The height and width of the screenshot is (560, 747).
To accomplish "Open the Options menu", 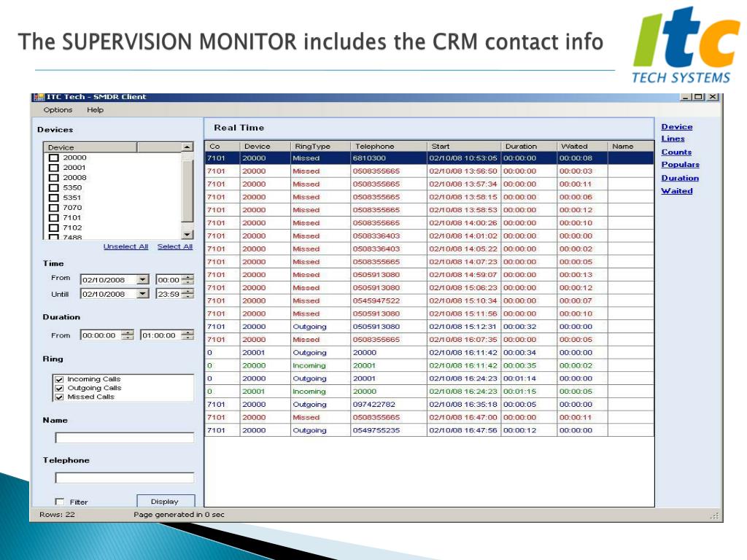I will click(58, 109).
